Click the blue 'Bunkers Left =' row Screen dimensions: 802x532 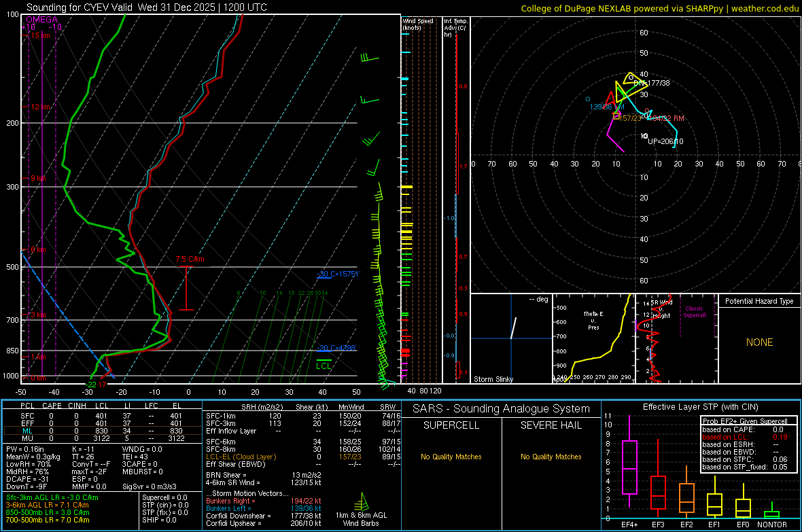pos(264,508)
